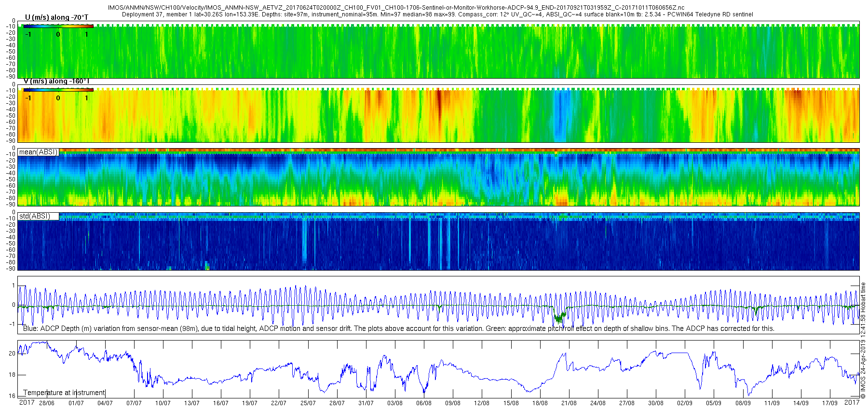Click the 24/08 date tick label
Screen dimensions: 868x410
[597, 403]
